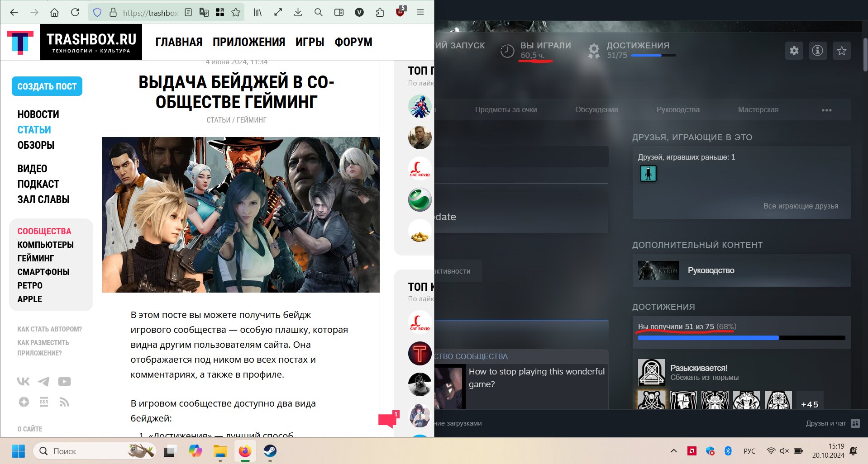Open the YouTube social link icon

click(x=64, y=382)
